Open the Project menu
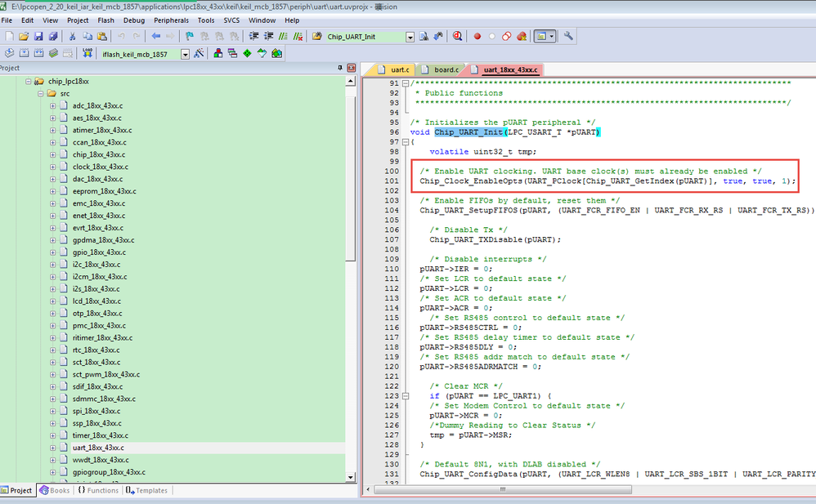This screenshot has width=816, height=504. pos(78,20)
